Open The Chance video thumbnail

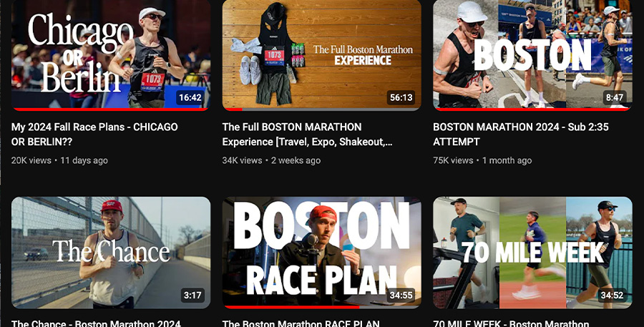click(111, 253)
